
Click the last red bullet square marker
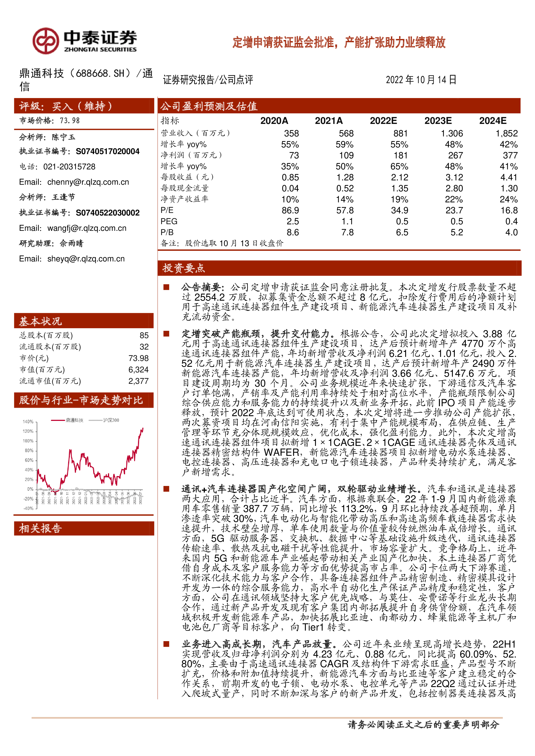click(166, 644)
